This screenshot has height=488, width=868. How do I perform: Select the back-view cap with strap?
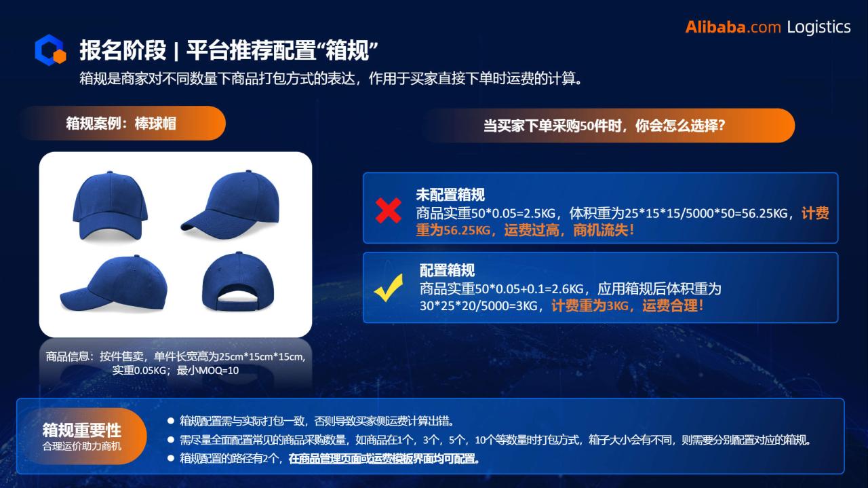tap(237, 282)
